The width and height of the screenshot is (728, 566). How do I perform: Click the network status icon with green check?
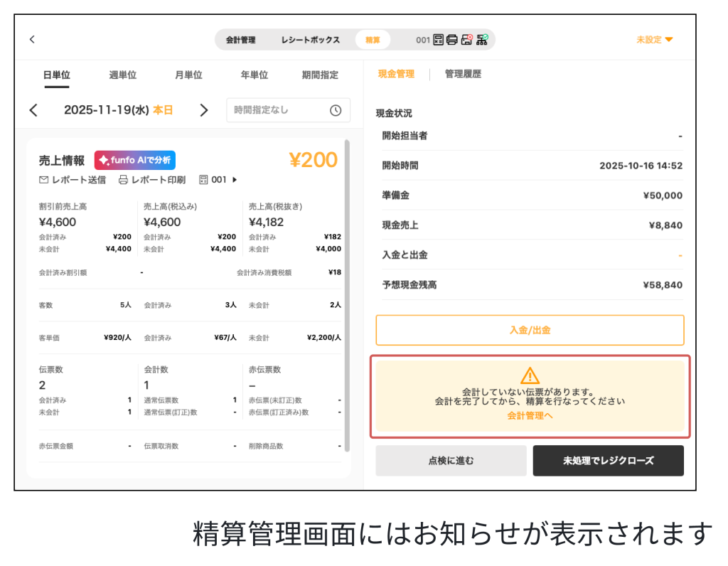[x=482, y=40]
